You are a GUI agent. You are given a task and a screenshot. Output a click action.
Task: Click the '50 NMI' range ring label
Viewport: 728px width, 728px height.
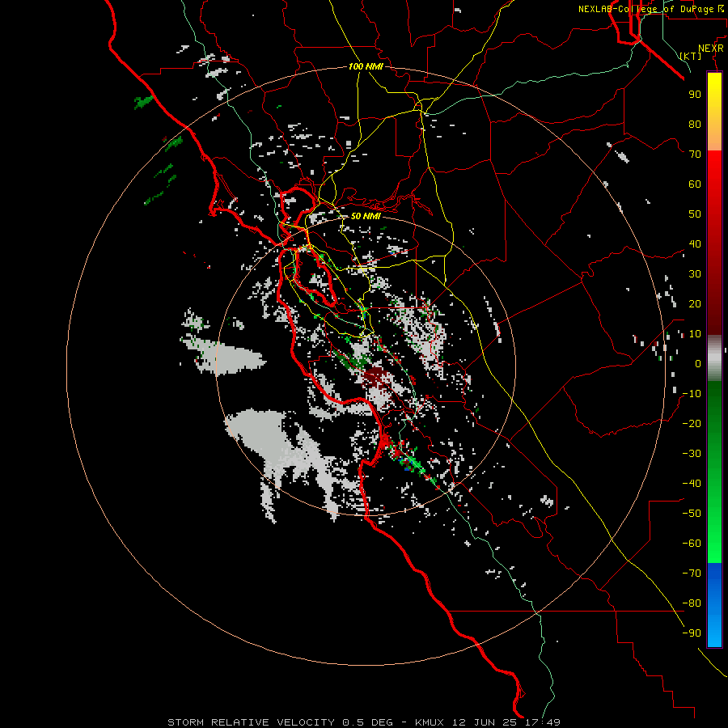[366, 216]
